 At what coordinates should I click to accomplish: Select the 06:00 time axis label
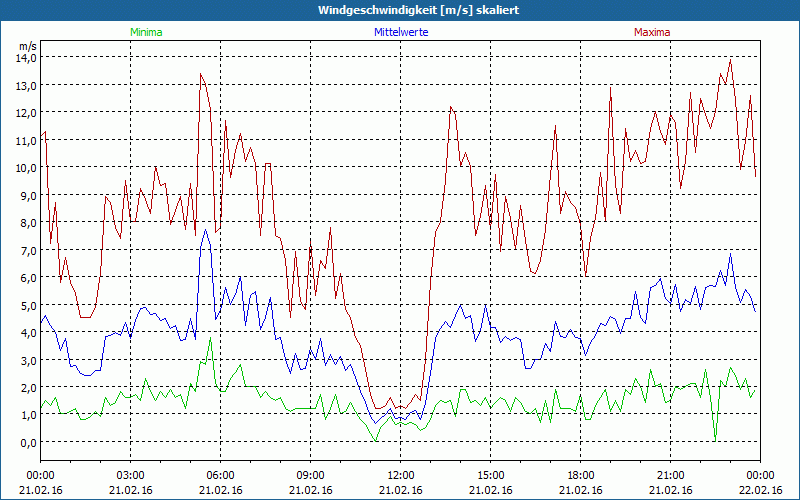click(220, 475)
